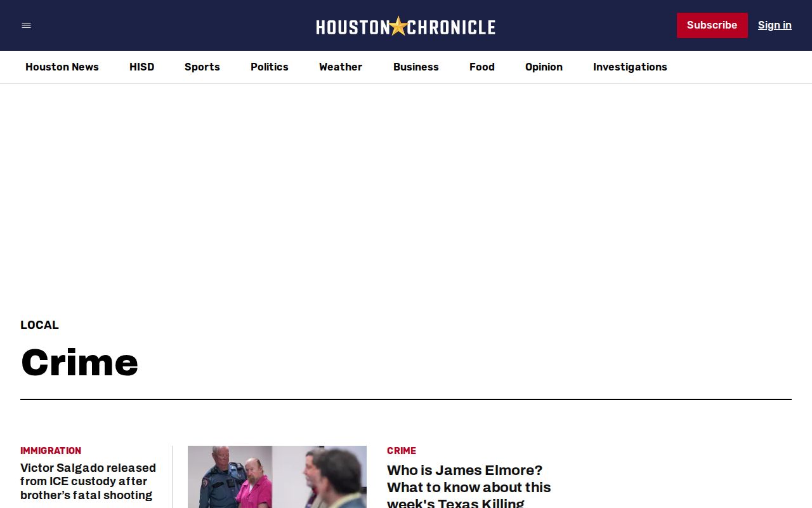Click the Houston Chronicle logo

[x=406, y=26]
